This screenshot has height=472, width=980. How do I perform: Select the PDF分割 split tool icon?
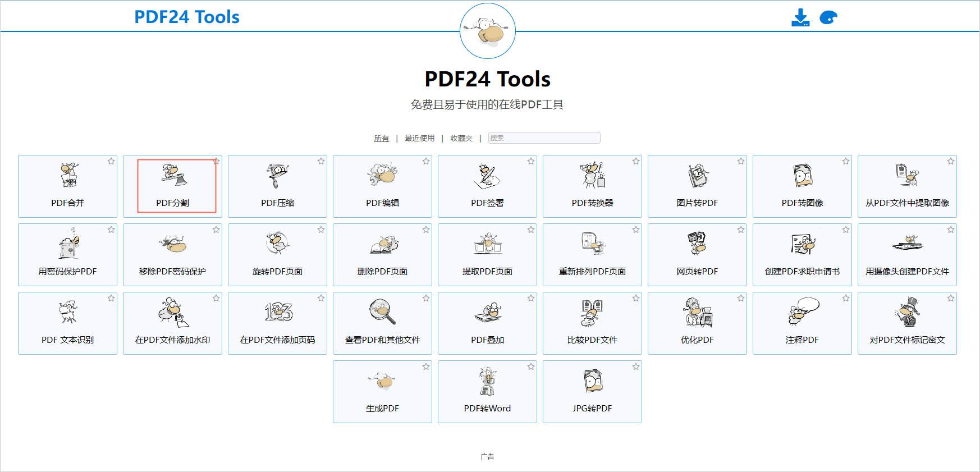click(x=173, y=175)
